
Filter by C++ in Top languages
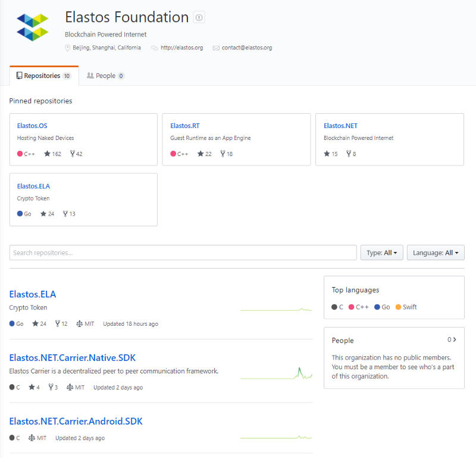point(359,307)
